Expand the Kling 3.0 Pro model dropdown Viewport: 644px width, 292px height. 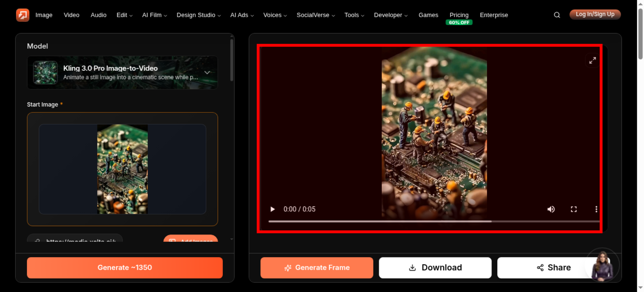tap(122, 73)
